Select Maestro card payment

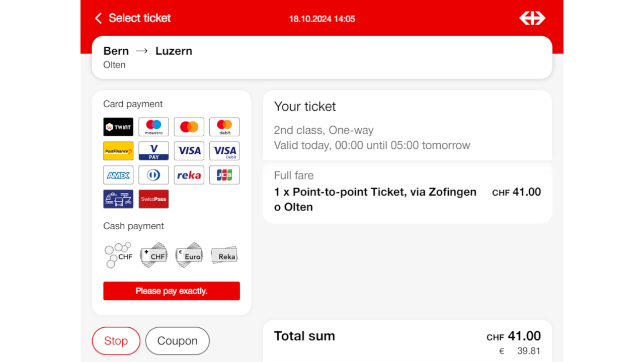pos(153,127)
